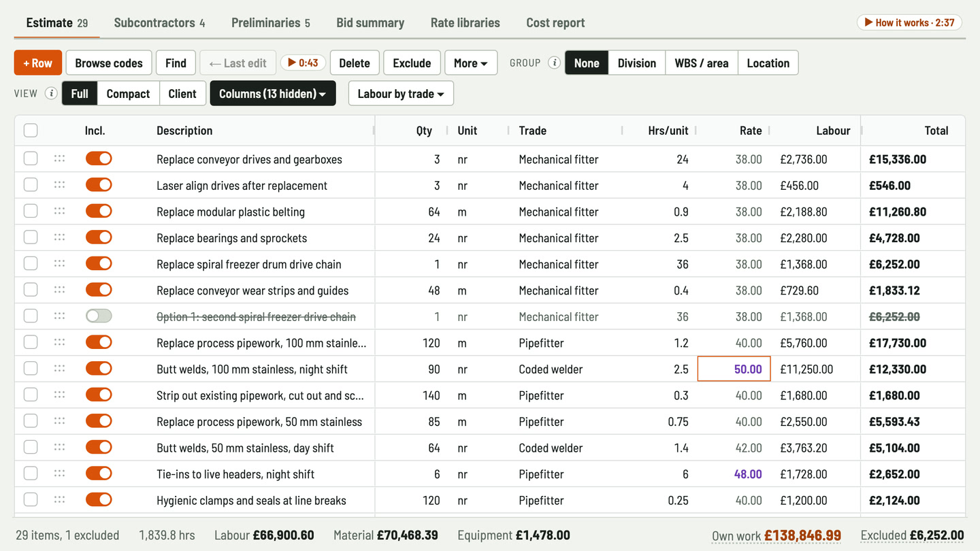Check the box for Replace conveyor drives and gearboxes
Screen dimensions: 980x551
click(31, 158)
